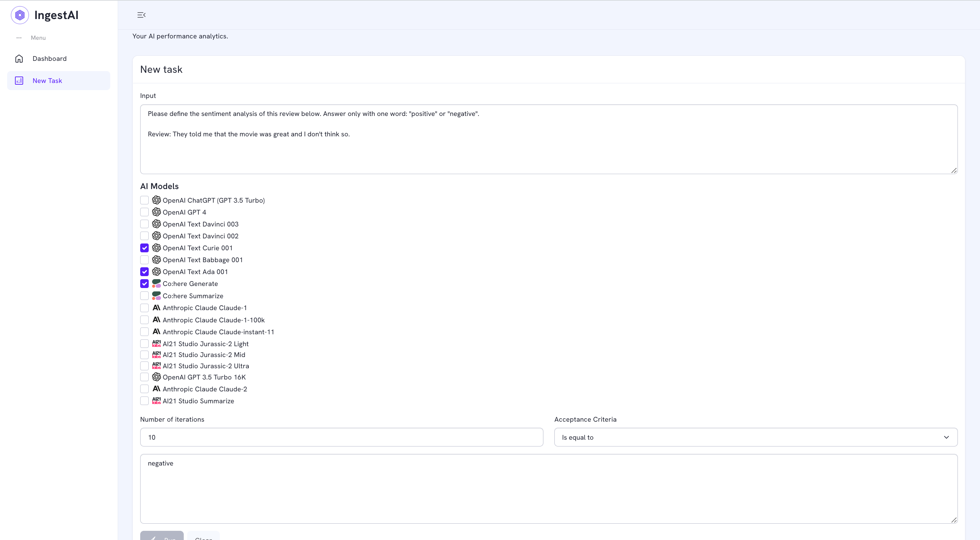Click the AI21 labs logo beside Jurassic-2 Mid

click(x=157, y=354)
